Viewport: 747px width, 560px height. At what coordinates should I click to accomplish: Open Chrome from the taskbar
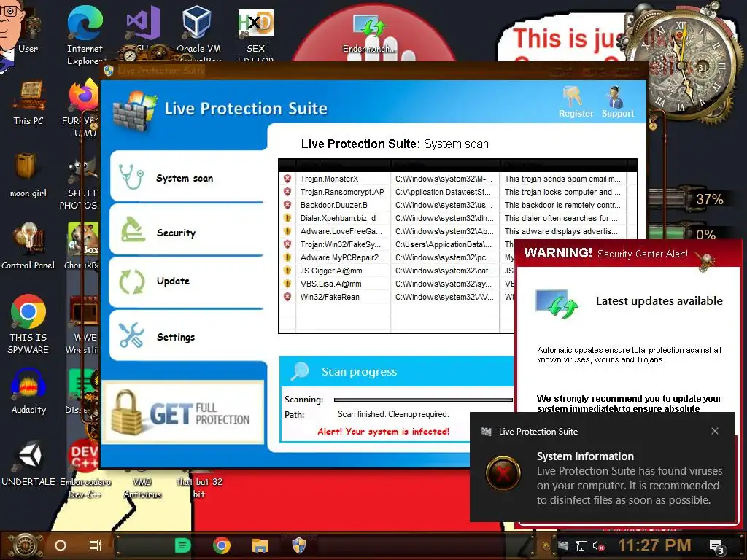click(222, 545)
